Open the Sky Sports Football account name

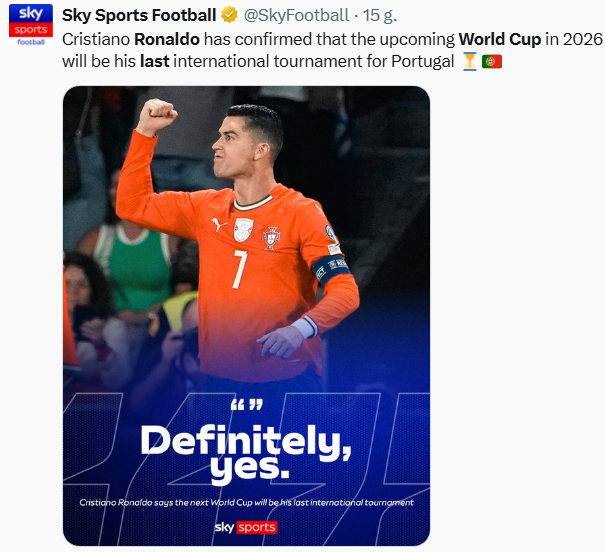tap(139, 15)
